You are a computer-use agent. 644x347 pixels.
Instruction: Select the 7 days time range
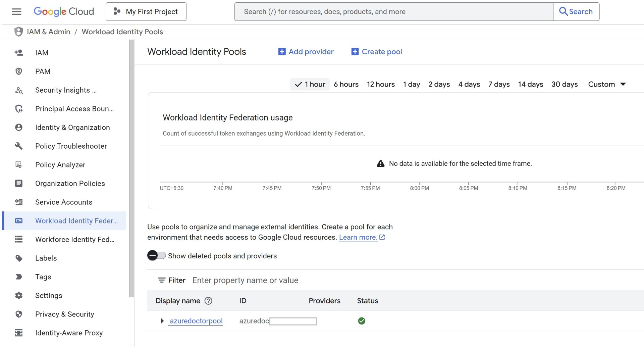click(499, 84)
